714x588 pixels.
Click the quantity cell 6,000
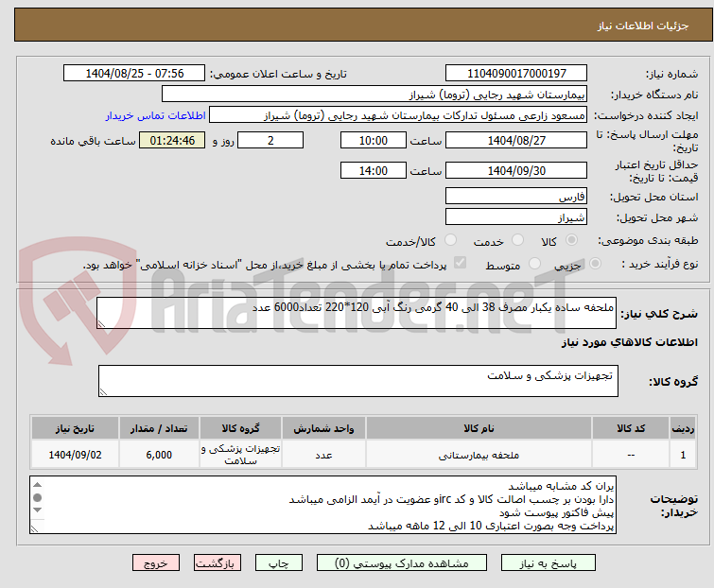pyautogui.click(x=159, y=455)
